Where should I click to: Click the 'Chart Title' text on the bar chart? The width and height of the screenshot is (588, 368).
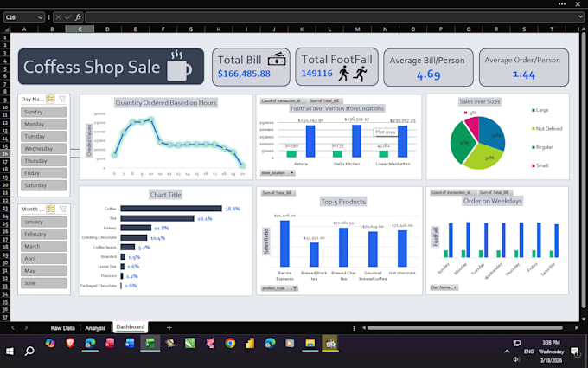pyautogui.click(x=165, y=195)
